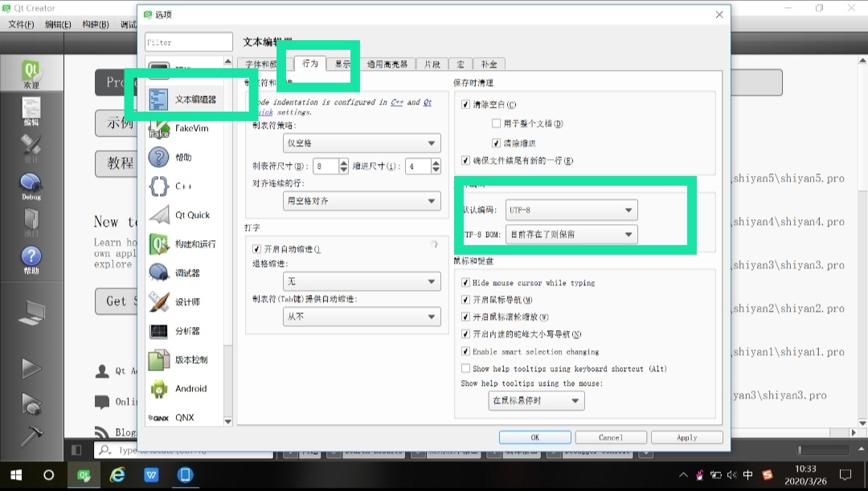The image size is (868, 491).
Task: Open the UTF-8 BOM dropdown
Action: pyautogui.click(x=571, y=234)
